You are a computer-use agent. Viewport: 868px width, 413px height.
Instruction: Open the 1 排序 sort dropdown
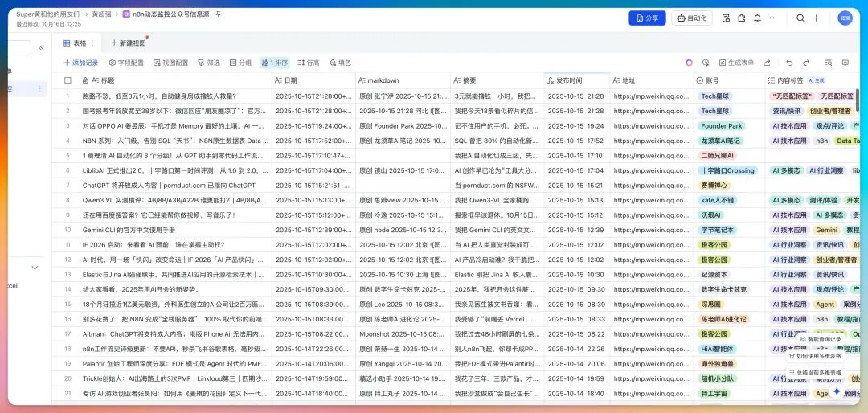(274, 63)
